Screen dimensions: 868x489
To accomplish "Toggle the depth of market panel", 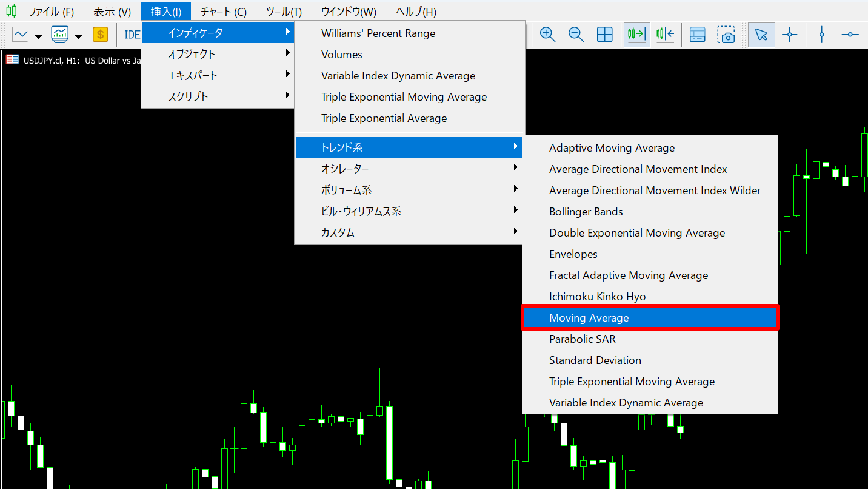I will point(697,35).
